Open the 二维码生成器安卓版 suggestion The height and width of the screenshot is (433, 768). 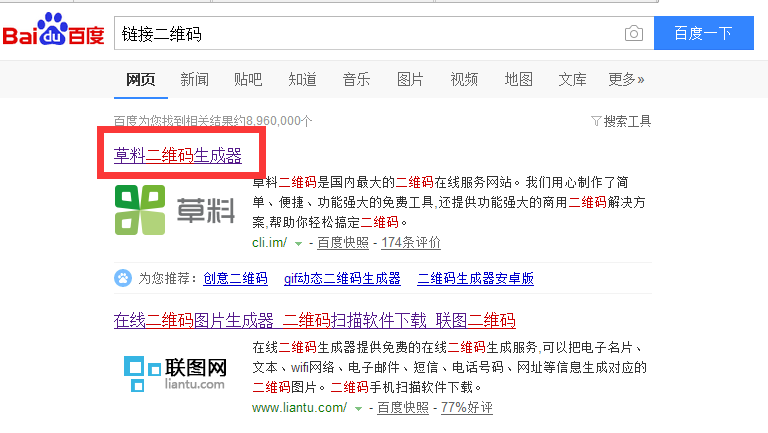pos(476,278)
